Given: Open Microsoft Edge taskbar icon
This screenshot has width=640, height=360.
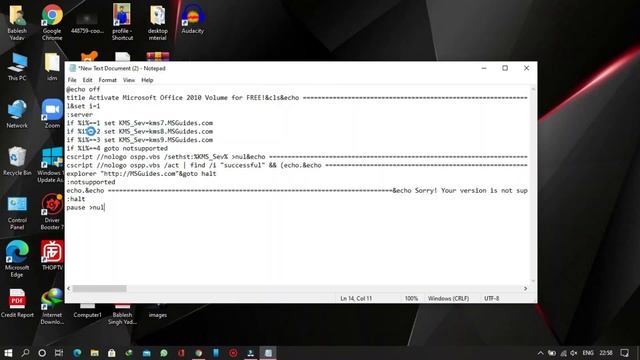Looking at the screenshot, I should pyautogui.click(x=77, y=353).
